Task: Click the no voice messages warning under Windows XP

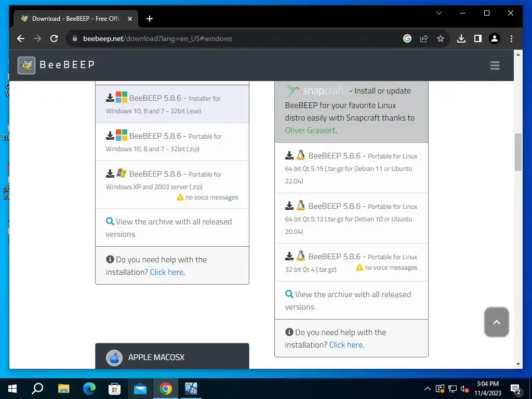Action: [x=207, y=197]
